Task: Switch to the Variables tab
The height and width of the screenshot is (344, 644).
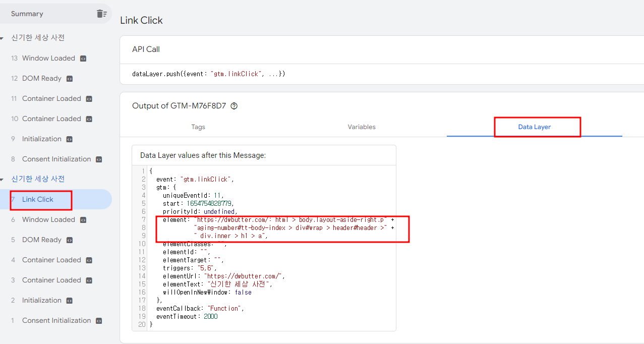Action: coord(362,127)
